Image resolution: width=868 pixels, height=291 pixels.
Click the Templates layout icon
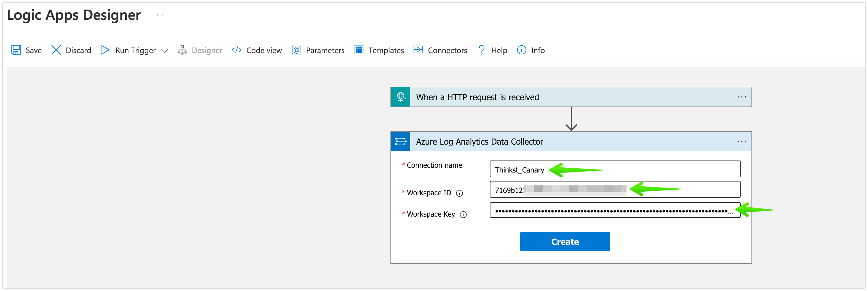coord(359,50)
